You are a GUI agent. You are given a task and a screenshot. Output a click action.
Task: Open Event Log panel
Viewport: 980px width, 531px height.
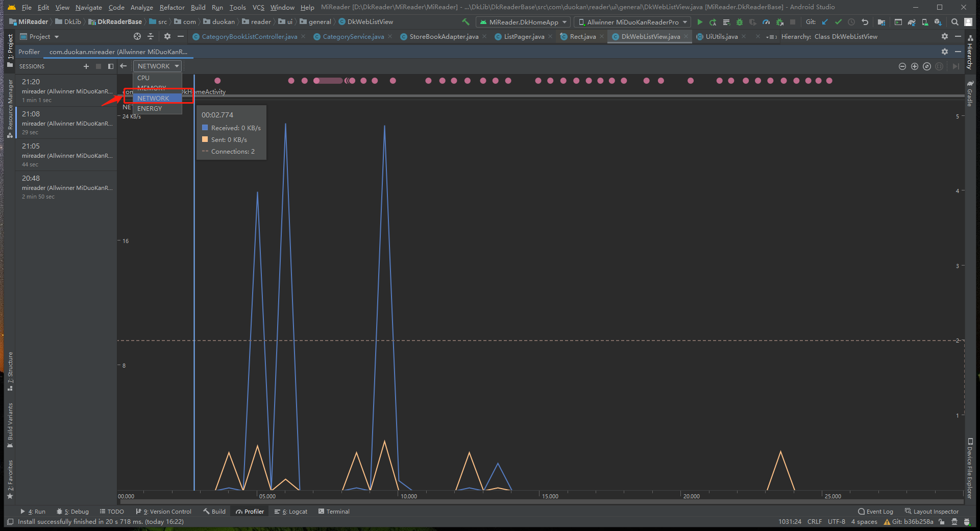click(875, 512)
